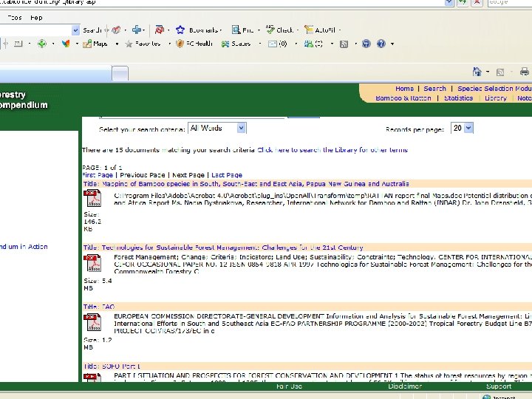The width and height of the screenshot is (532, 399).
Task: Expand the AutoFill dropdown arrow
Action: [x=340, y=30]
